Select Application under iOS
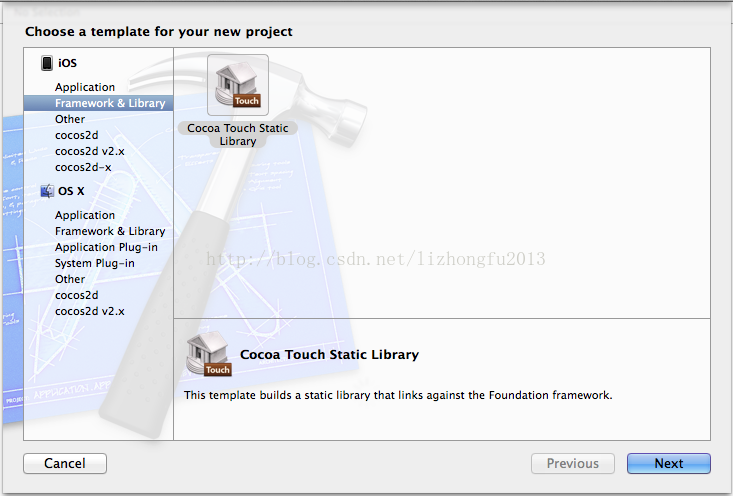Viewport: 733px width, 496px height. [85, 87]
